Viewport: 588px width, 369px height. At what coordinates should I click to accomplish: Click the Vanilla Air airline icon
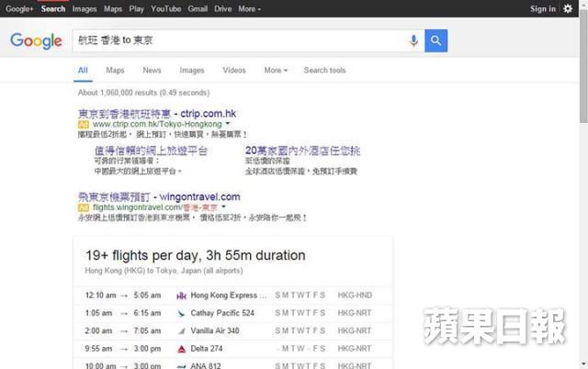point(182,330)
